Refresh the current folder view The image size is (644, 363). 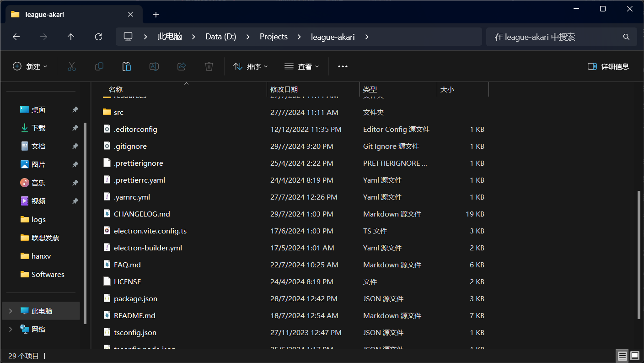[98, 37]
